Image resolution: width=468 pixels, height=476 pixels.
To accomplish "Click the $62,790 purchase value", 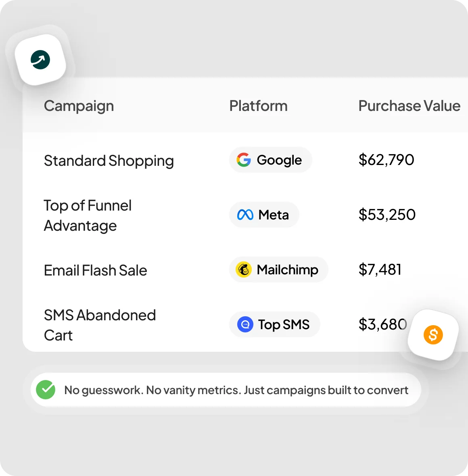I will click(x=387, y=160).
